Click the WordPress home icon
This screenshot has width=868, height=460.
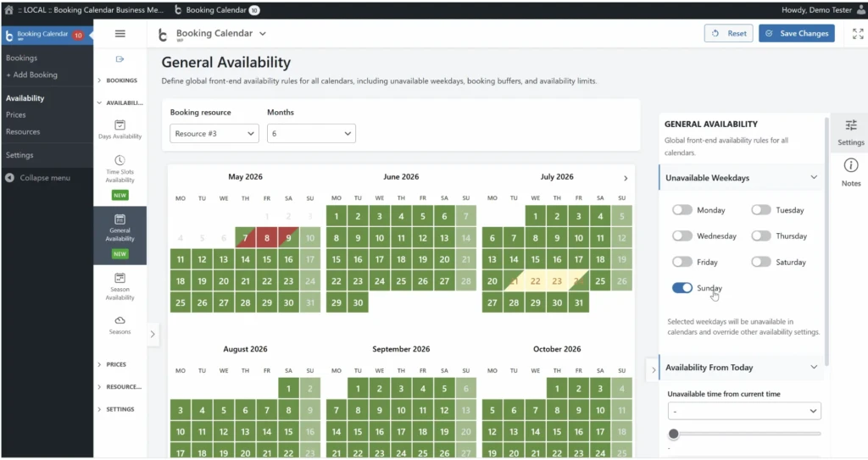[x=8, y=10]
